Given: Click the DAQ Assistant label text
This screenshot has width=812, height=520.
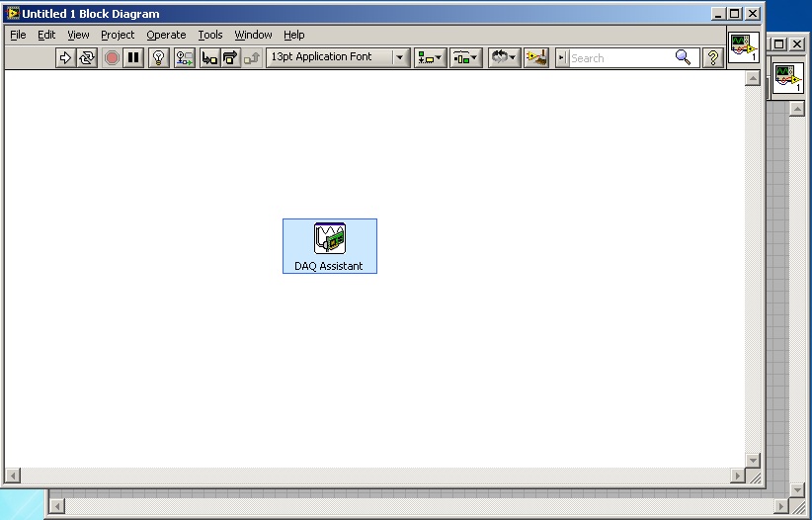Looking at the screenshot, I should coord(328,266).
